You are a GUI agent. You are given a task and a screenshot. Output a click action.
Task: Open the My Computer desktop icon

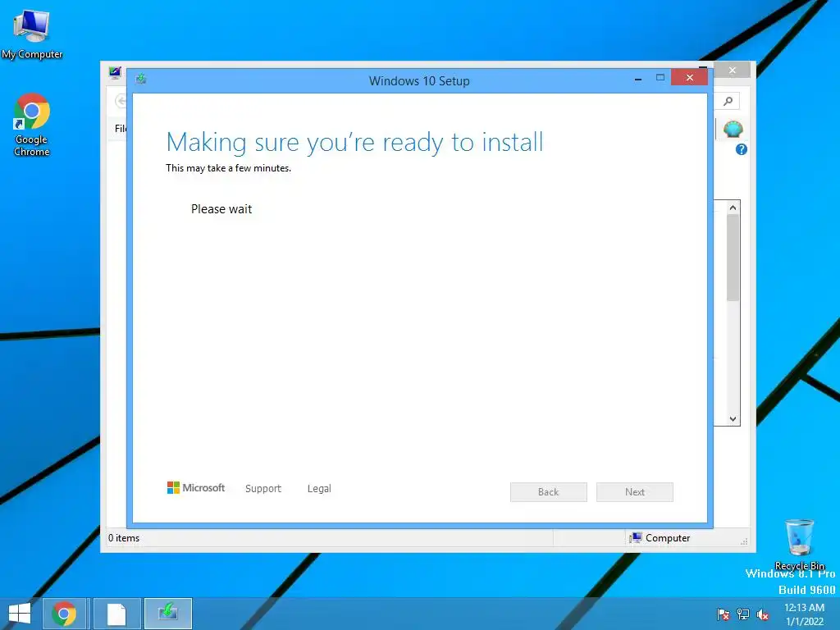32,33
